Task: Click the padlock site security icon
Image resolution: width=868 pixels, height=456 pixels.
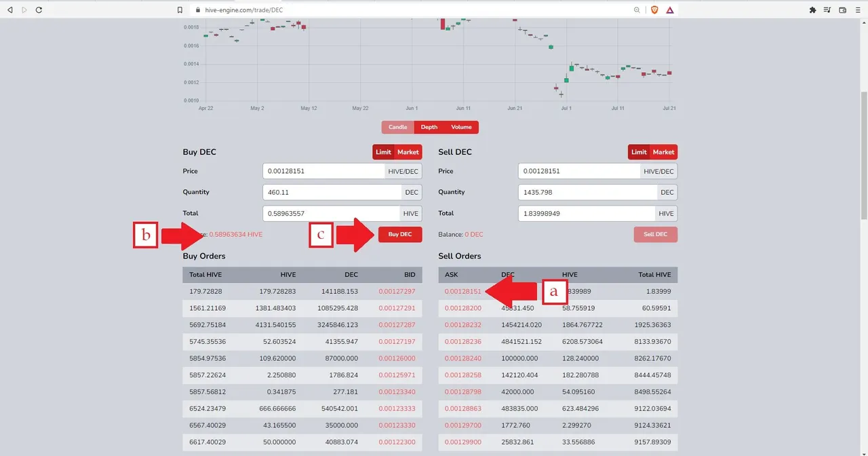Action: [x=198, y=10]
